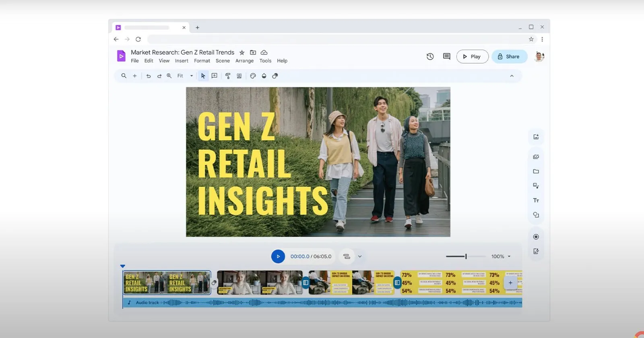Open the folder icon in sidebar
Image resolution: width=644 pixels, height=338 pixels.
coord(536,171)
